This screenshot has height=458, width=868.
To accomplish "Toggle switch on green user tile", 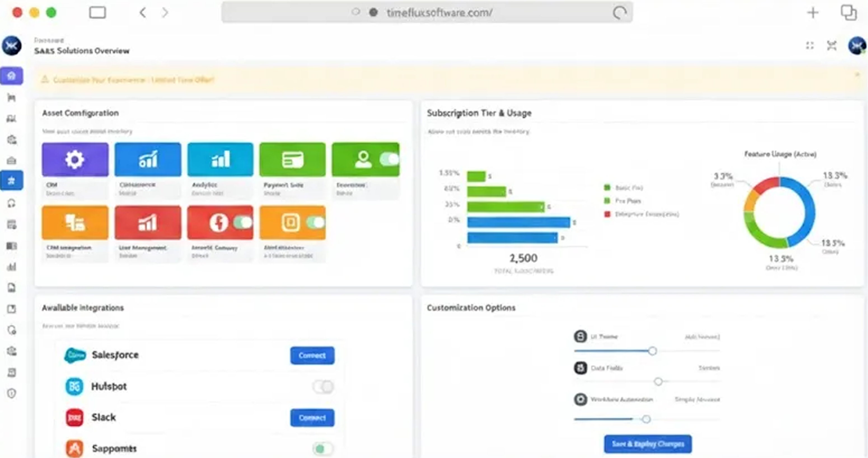I will coord(389,159).
